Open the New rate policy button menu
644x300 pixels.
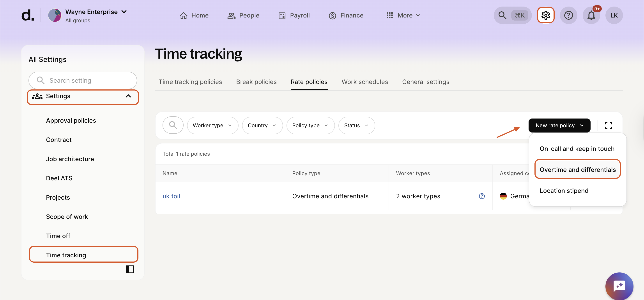point(559,125)
